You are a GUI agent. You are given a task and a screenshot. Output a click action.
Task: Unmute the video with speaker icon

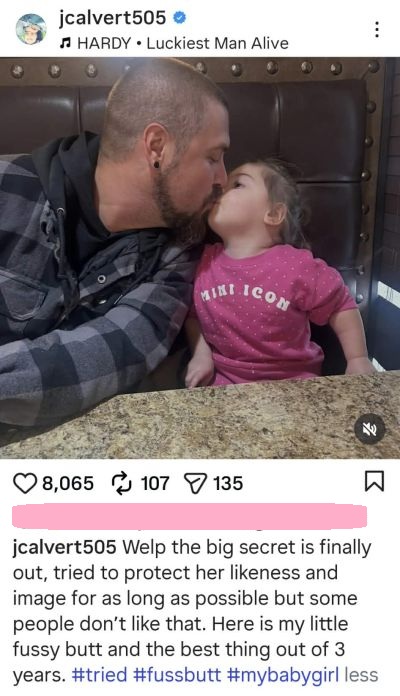[370, 429]
